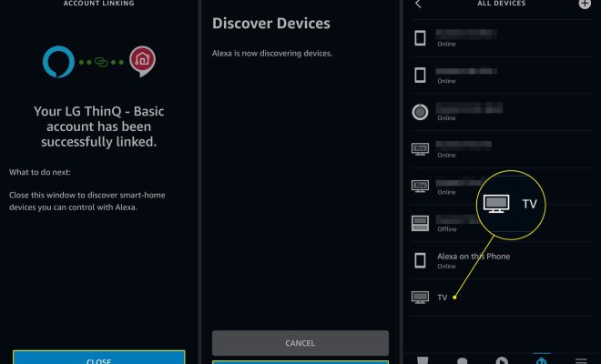The height and width of the screenshot is (364, 601).
Task: Open the Play tab in the bottom navigation
Action: click(502, 360)
